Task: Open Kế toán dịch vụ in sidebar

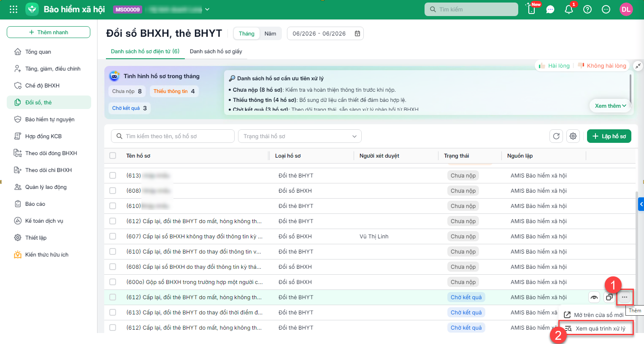Action: 49,221
